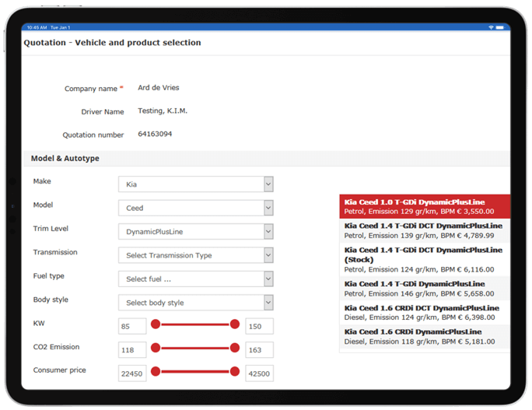The width and height of the screenshot is (532, 410).
Task: Click the KW maximum field showing 150
Action: (259, 326)
